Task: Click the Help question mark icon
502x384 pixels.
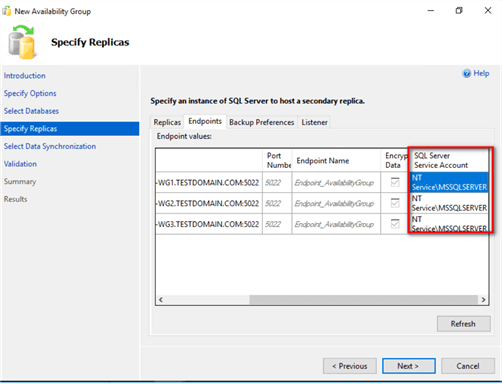Action: [x=467, y=73]
